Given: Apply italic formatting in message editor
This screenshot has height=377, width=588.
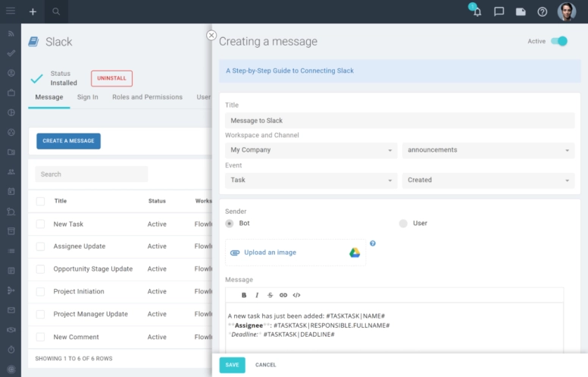Looking at the screenshot, I should coord(257,295).
